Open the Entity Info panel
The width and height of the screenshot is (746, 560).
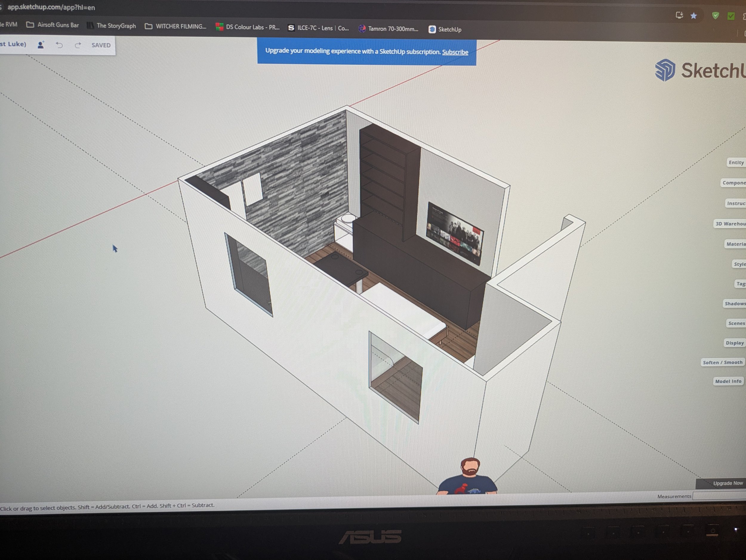(x=736, y=163)
